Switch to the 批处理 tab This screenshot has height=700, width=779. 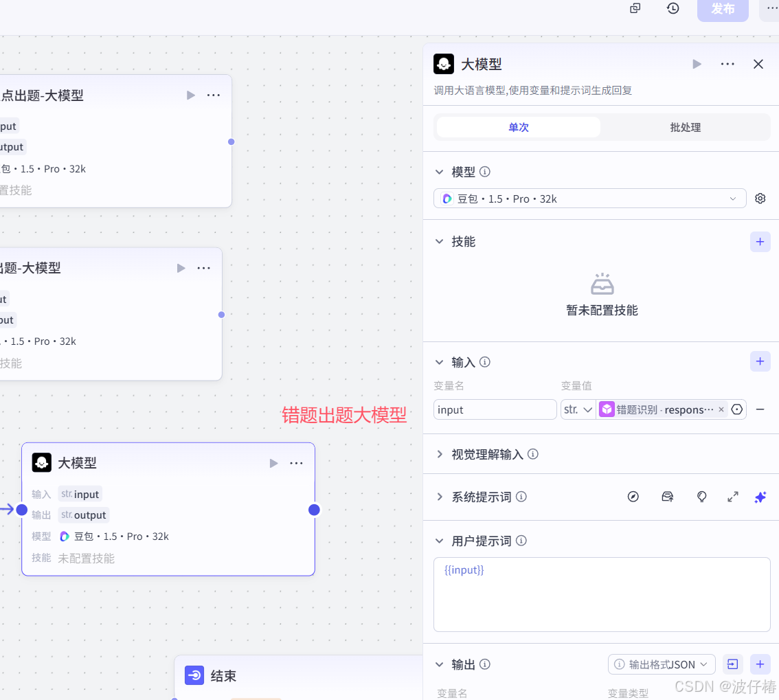(685, 127)
